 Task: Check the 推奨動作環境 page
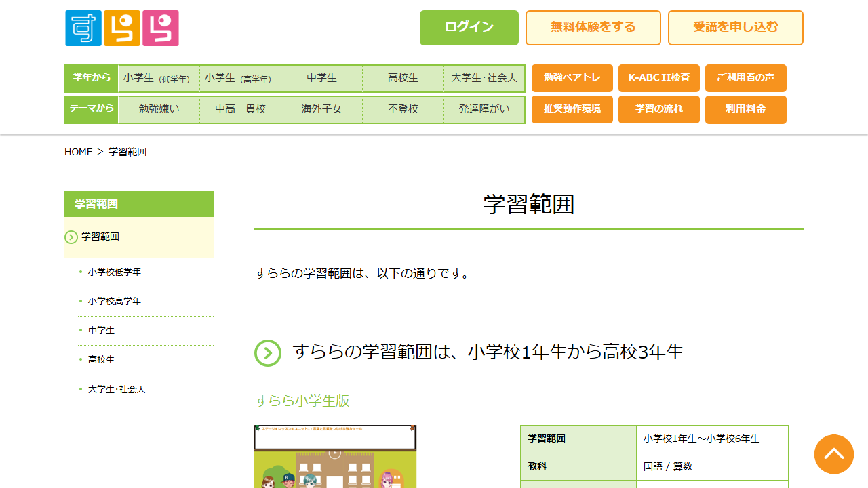click(572, 109)
